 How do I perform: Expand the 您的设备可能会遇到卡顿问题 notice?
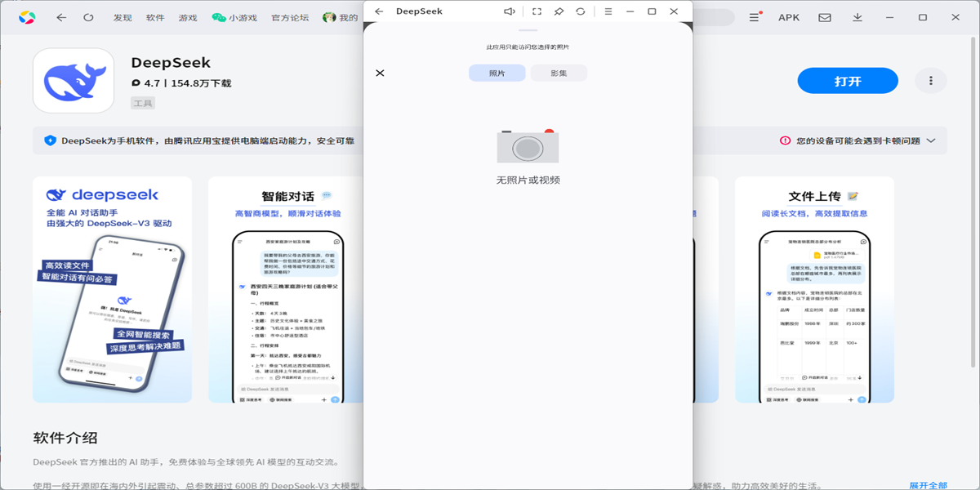click(930, 140)
